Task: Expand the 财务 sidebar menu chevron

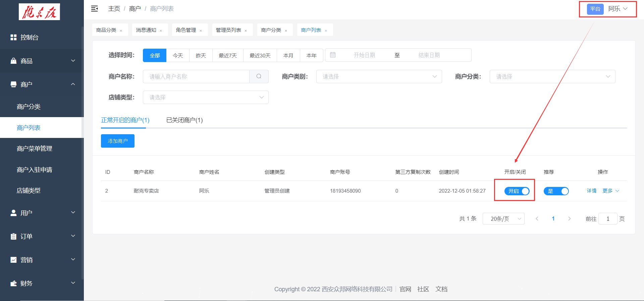Action: click(73, 283)
